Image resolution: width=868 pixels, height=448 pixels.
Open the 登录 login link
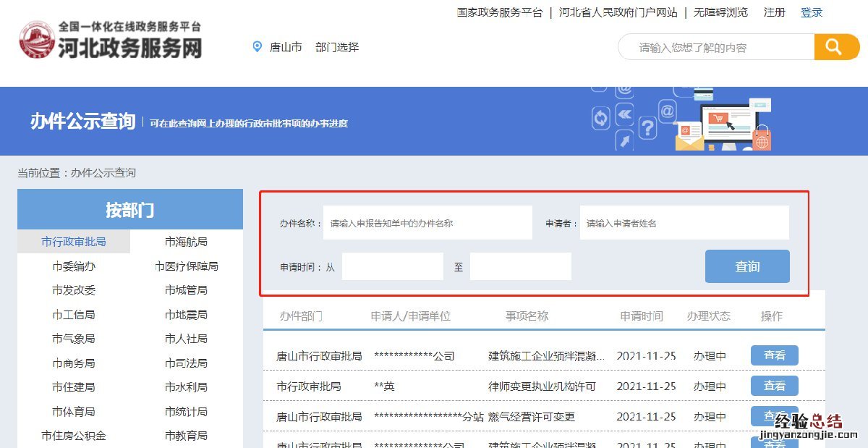[812, 12]
